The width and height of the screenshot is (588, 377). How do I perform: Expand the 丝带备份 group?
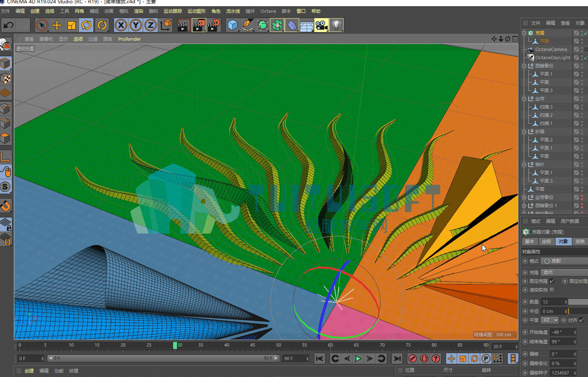click(x=524, y=197)
